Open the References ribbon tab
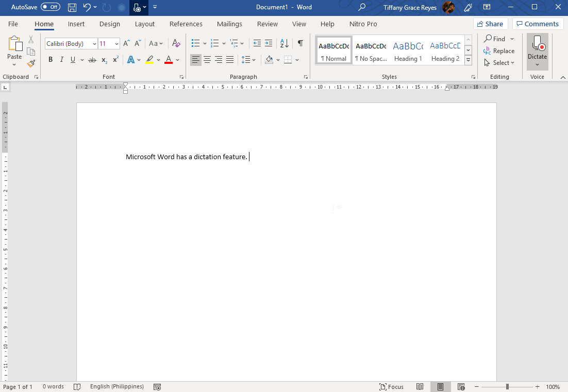The image size is (568, 392). [186, 24]
